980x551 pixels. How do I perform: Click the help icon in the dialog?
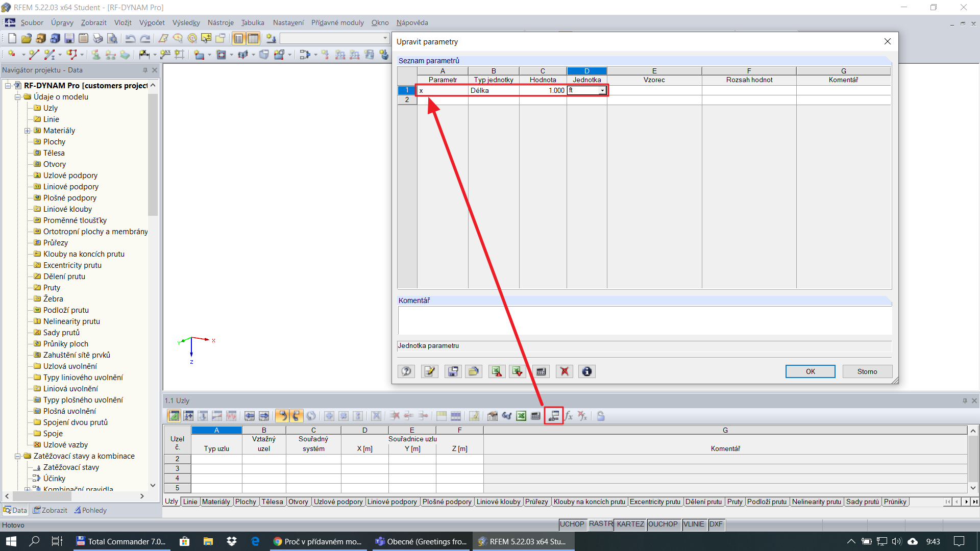point(406,371)
